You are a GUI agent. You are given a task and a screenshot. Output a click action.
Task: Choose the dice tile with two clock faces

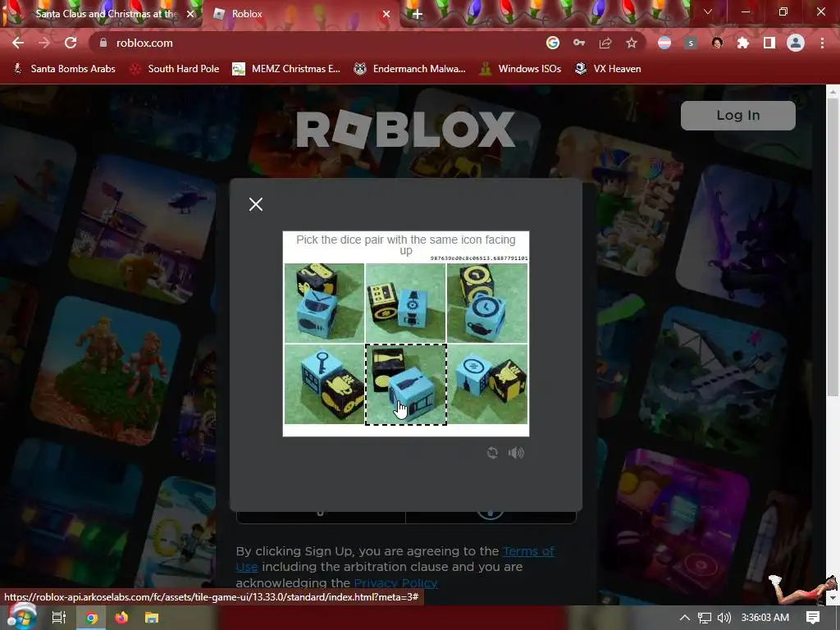(x=487, y=303)
